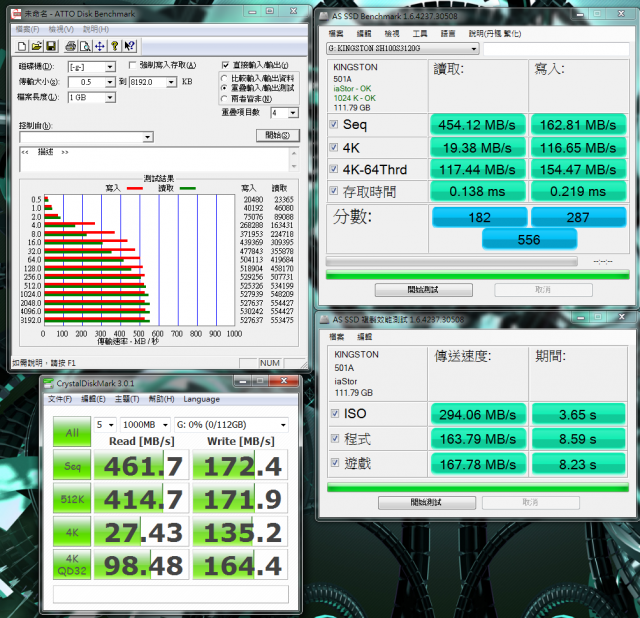
Task: Open the 主題(T) menu in CrystalDiskMark
Action: 127,399
